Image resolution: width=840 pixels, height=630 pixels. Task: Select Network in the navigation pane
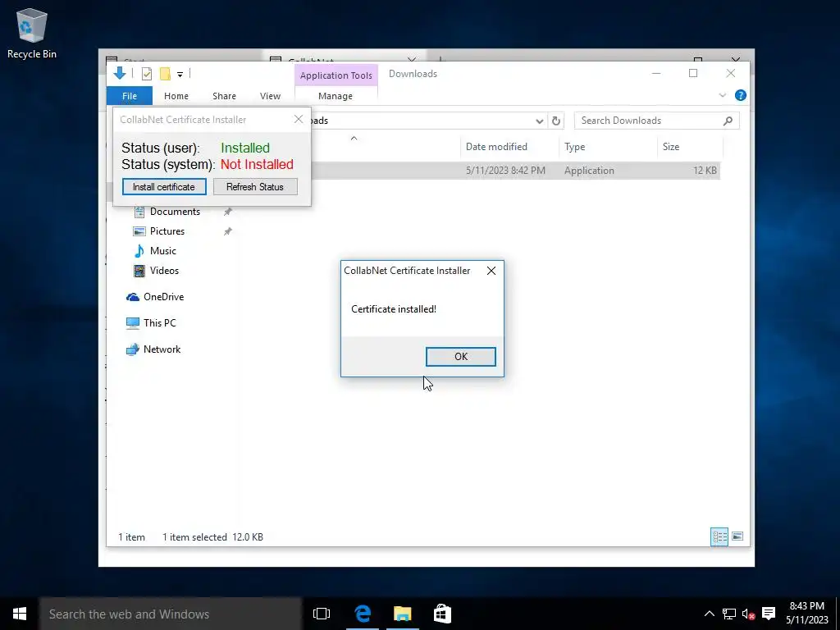[162, 349]
